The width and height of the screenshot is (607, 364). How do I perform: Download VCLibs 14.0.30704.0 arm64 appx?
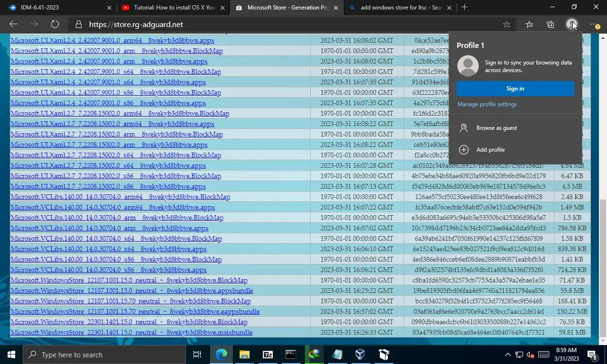(113, 207)
